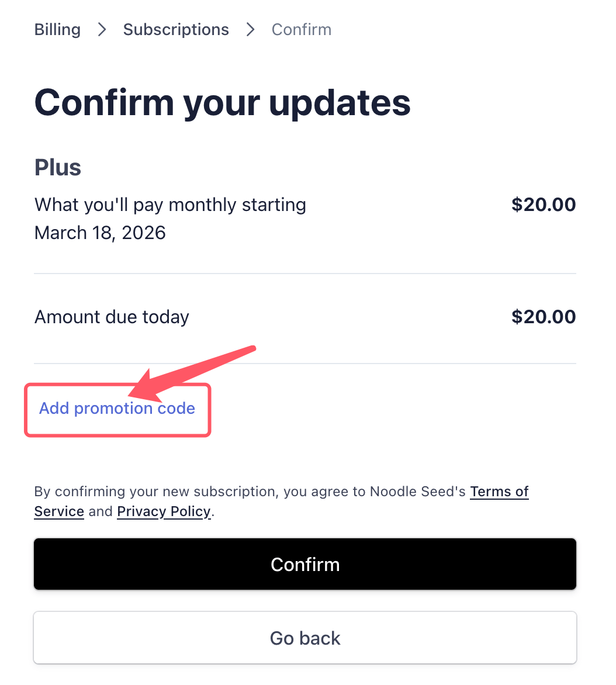Open the Terms of Service link
Viewport: 616px width, 685px height.
pyautogui.click(x=499, y=492)
